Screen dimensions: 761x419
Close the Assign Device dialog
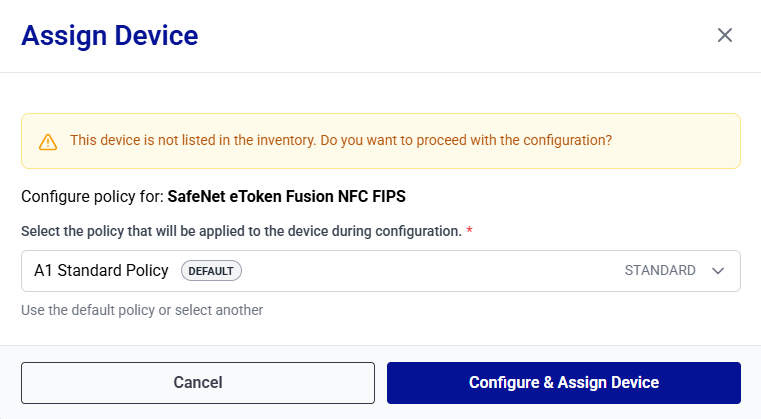[725, 35]
